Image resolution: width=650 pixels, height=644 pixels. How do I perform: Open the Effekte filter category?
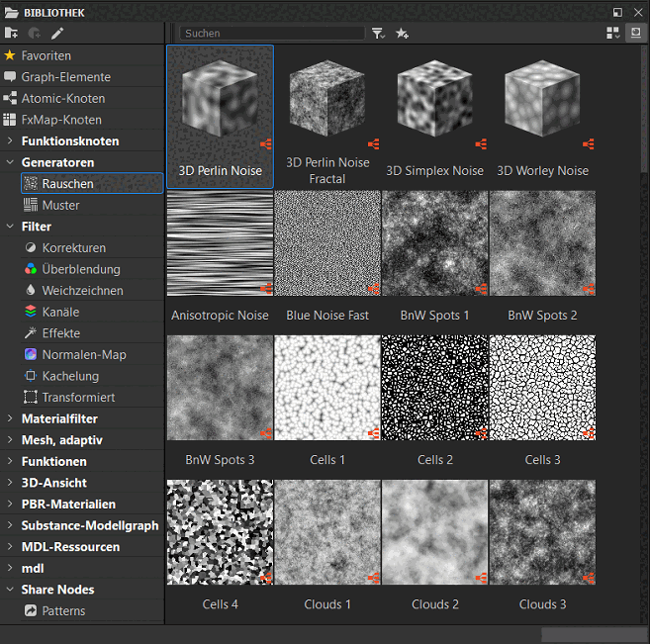[92, 333]
